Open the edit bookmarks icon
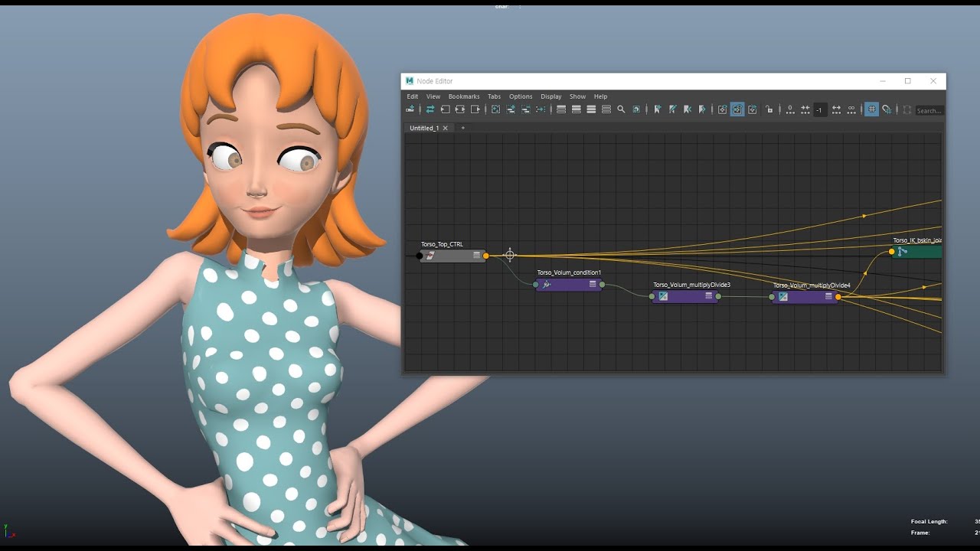This screenshot has height=551, width=980. 672,109
